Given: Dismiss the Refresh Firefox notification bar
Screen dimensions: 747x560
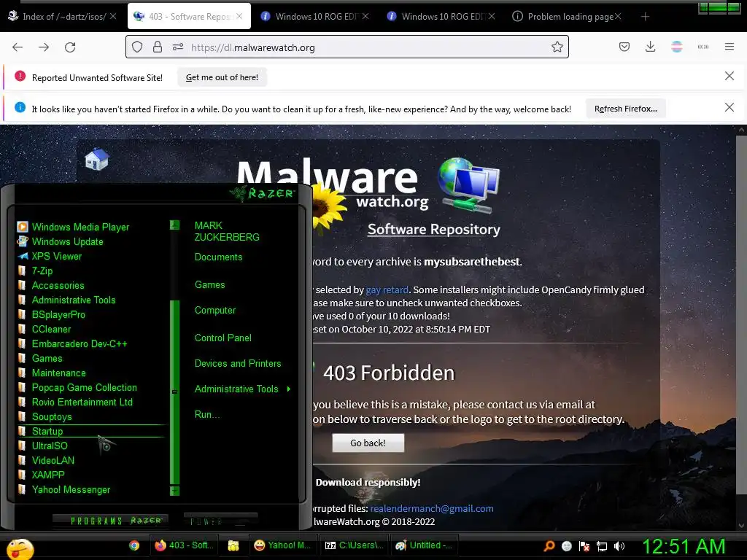Looking at the screenshot, I should click(x=729, y=108).
